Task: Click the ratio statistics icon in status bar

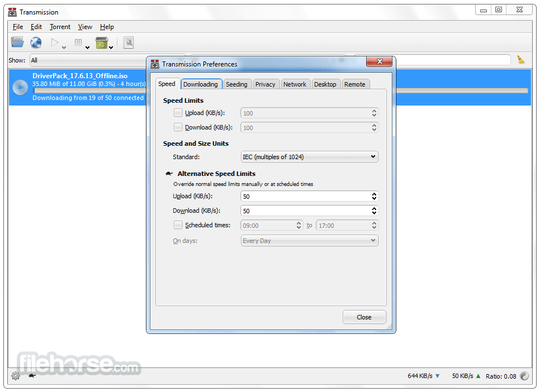Action: click(x=524, y=376)
